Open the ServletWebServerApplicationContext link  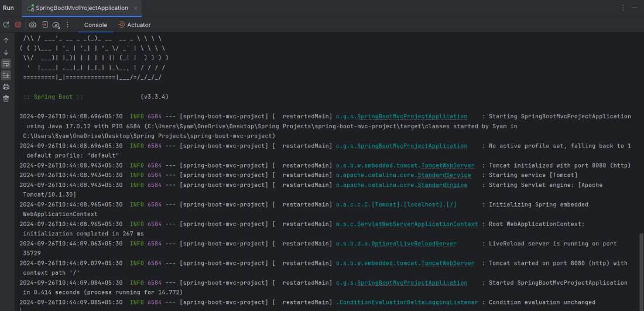[417, 224]
